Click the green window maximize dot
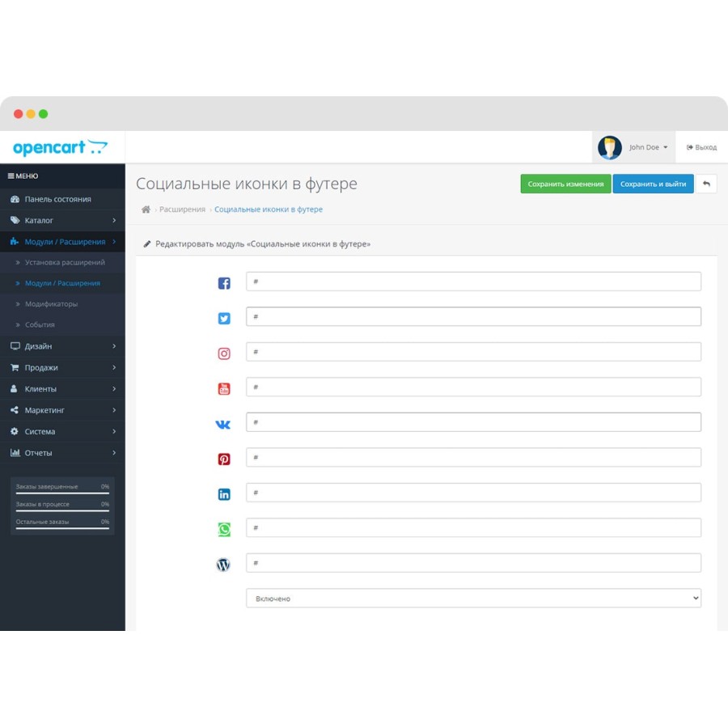 [43, 114]
